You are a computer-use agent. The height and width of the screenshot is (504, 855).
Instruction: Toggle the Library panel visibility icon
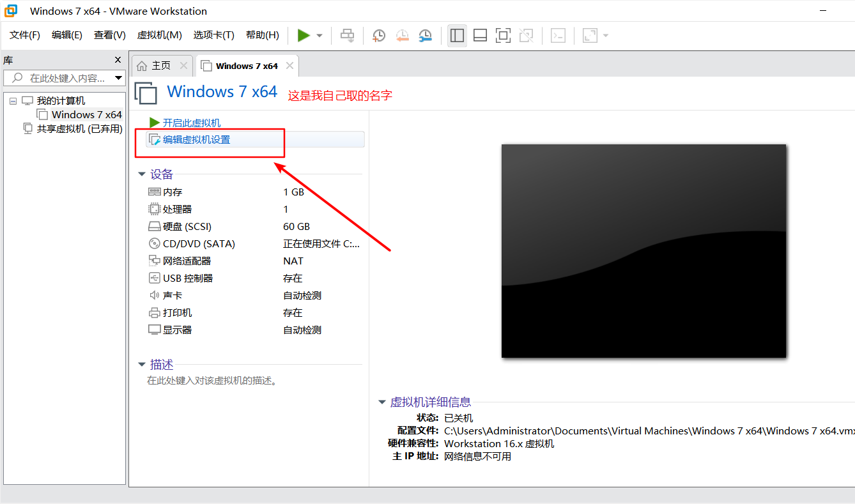(457, 35)
